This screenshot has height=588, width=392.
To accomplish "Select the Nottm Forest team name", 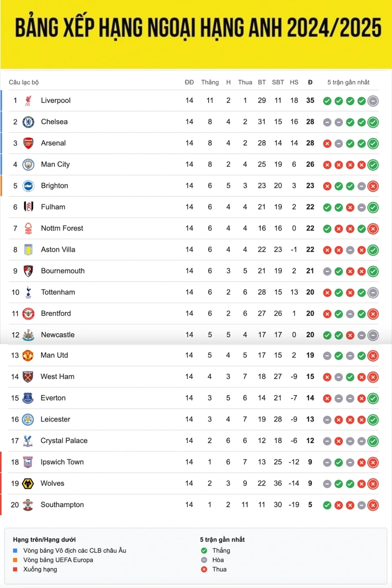I will click(62, 228).
